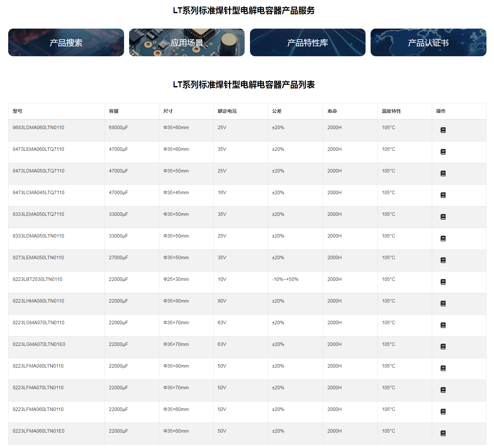Select model number 8333LDMA050LTN0110
Screen dimensions: 494x448
coord(38,236)
